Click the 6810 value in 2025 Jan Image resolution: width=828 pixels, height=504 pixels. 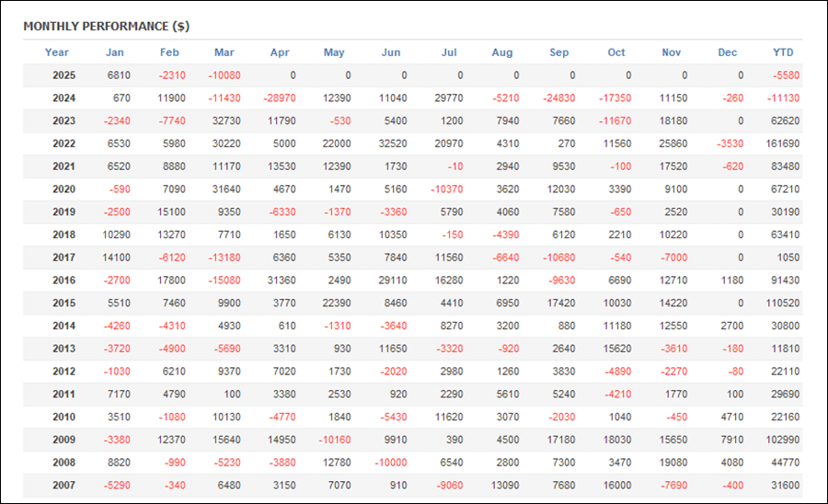[119, 74]
